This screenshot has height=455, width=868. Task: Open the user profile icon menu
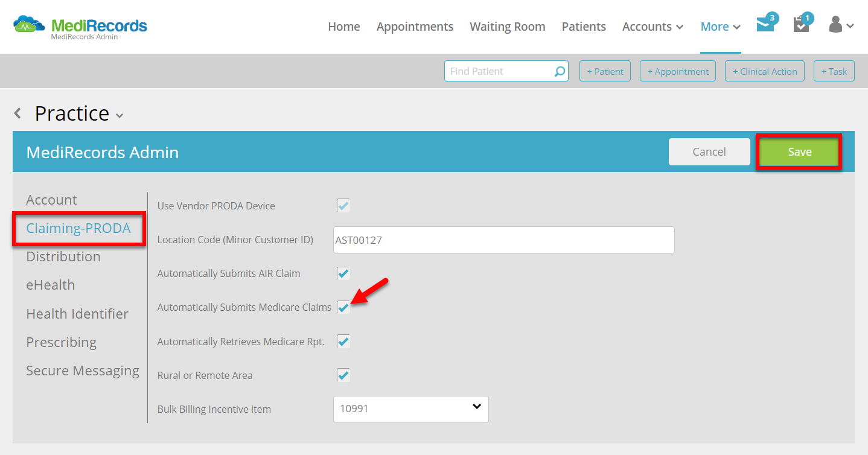click(x=841, y=25)
